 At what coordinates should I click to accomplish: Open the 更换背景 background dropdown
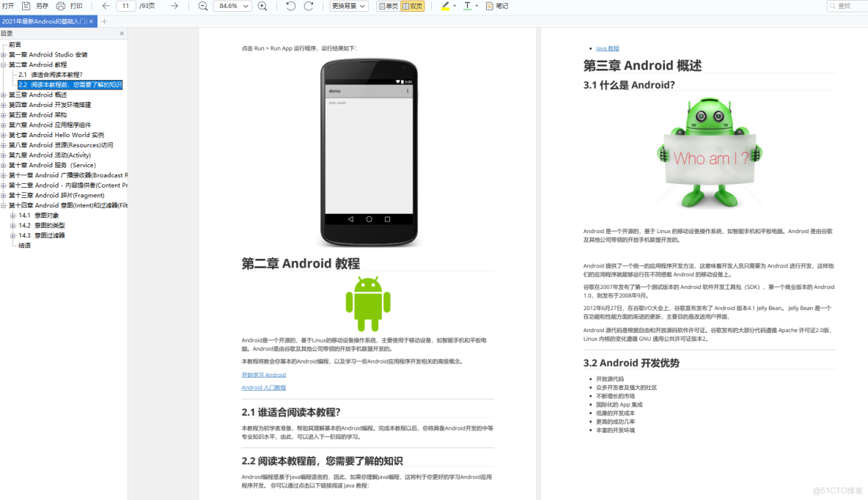[349, 6]
